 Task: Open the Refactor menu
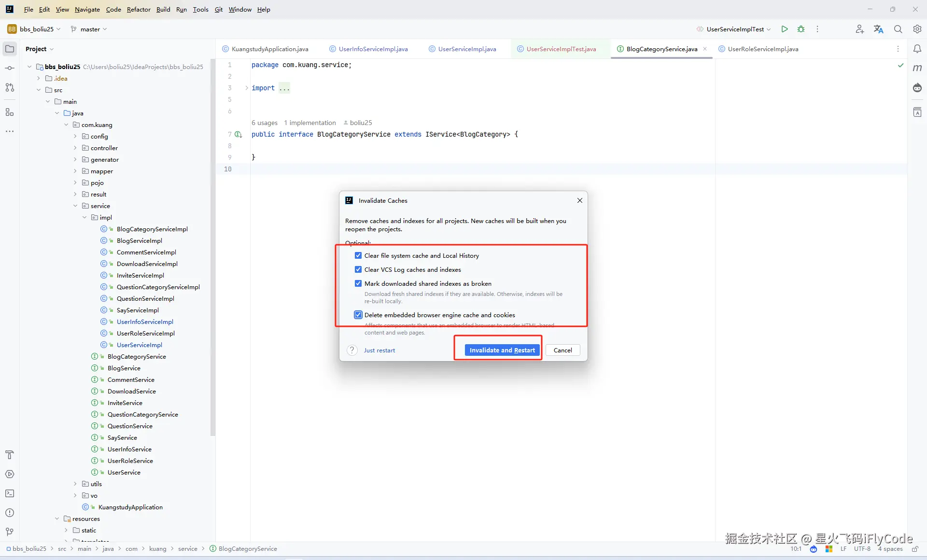[139, 9]
